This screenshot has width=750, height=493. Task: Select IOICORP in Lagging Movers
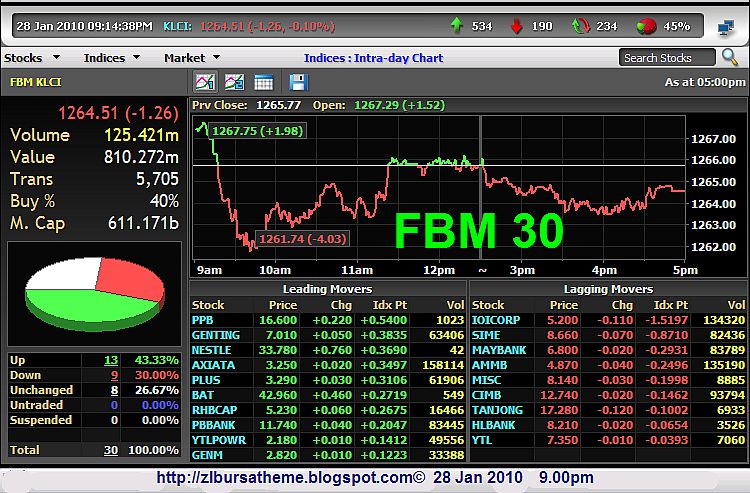[x=496, y=320]
